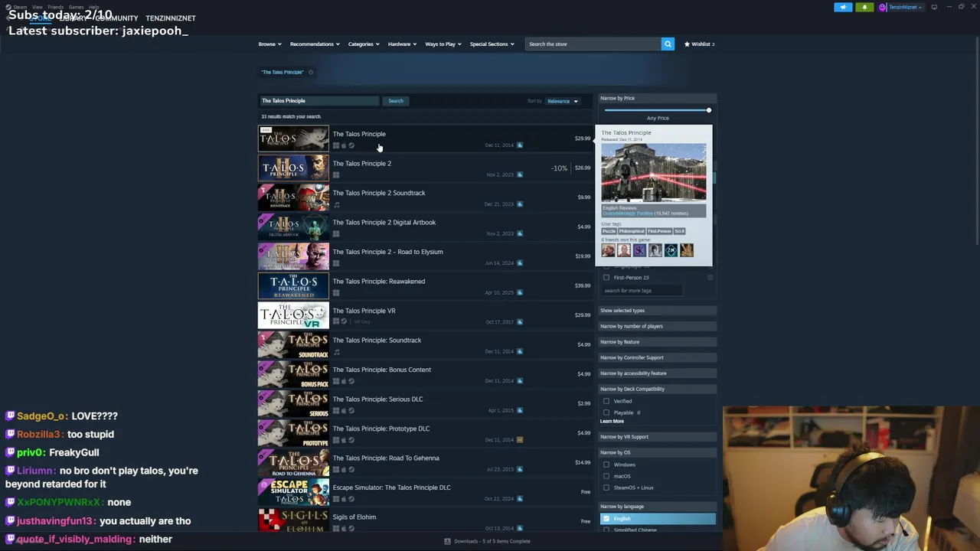Click The Talos Principle 2 capsule image

click(x=293, y=168)
